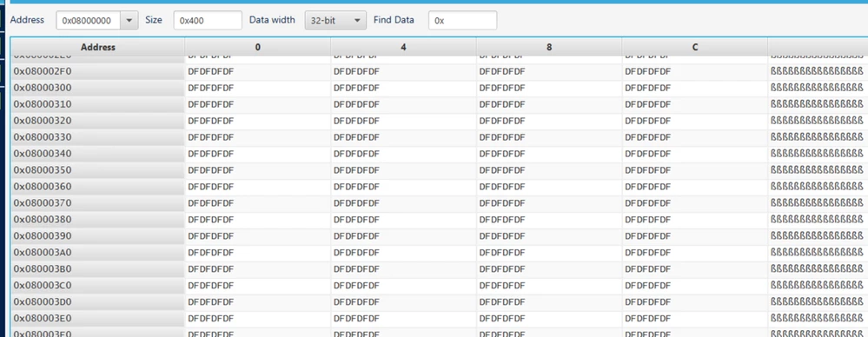This screenshot has height=337, width=868.
Task: Select address row 0x08000380
Action: pyautogui.click(x=98, y=220)
